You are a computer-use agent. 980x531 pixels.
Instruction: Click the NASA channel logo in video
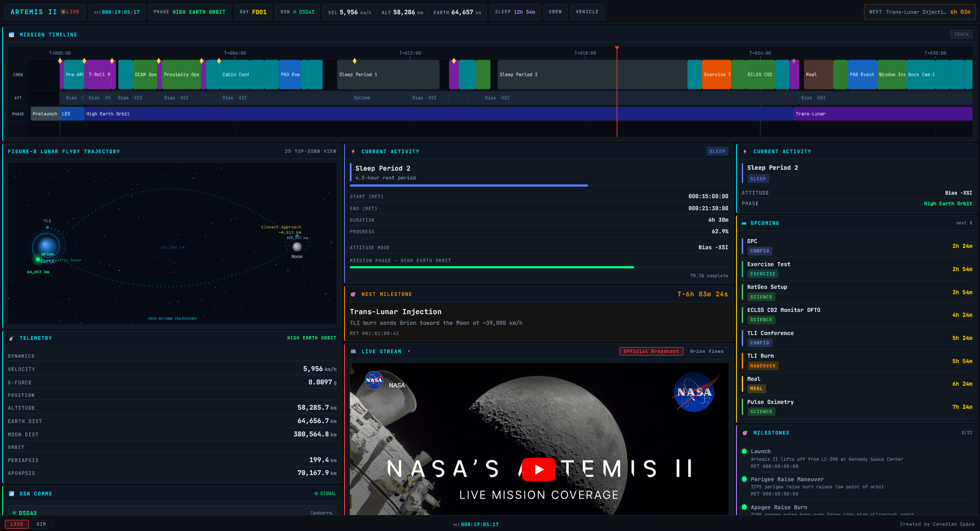374,380
